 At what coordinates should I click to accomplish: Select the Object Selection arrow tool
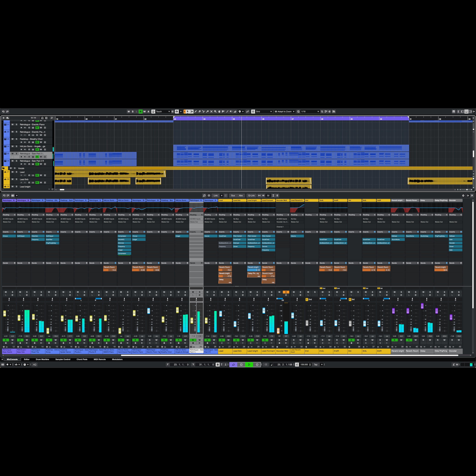pyautogui.click(x=188, y=112)
